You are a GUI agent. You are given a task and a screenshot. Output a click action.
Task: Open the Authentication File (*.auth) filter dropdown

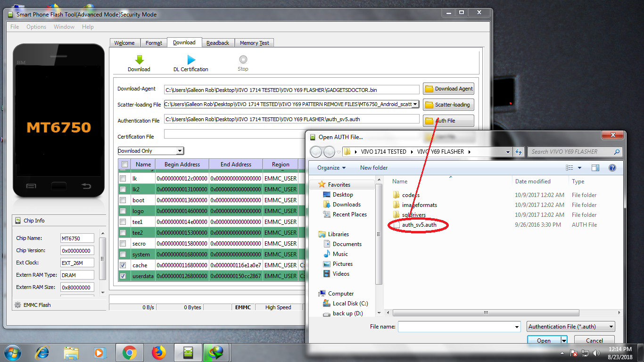coord(571,327)
